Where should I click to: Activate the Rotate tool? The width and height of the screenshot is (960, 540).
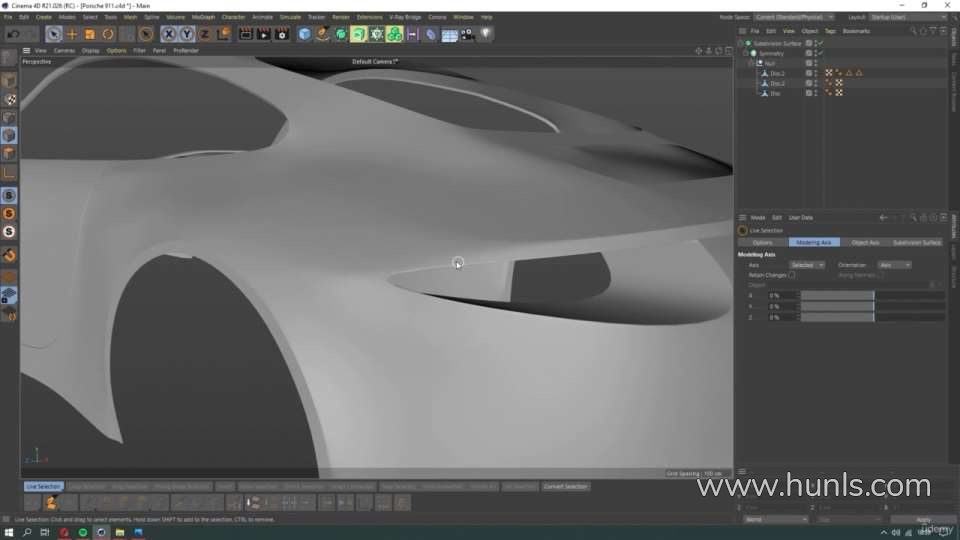pos(108,34)
